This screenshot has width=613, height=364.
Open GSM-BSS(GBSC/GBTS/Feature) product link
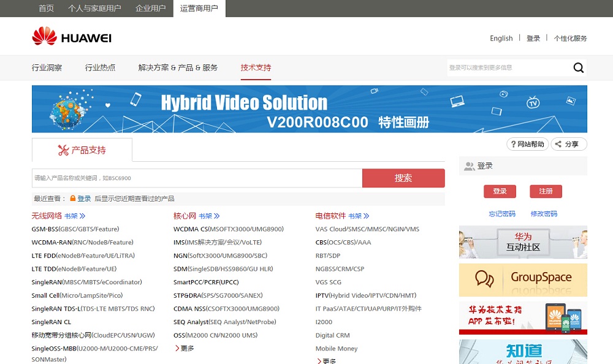tap(75, 229)
